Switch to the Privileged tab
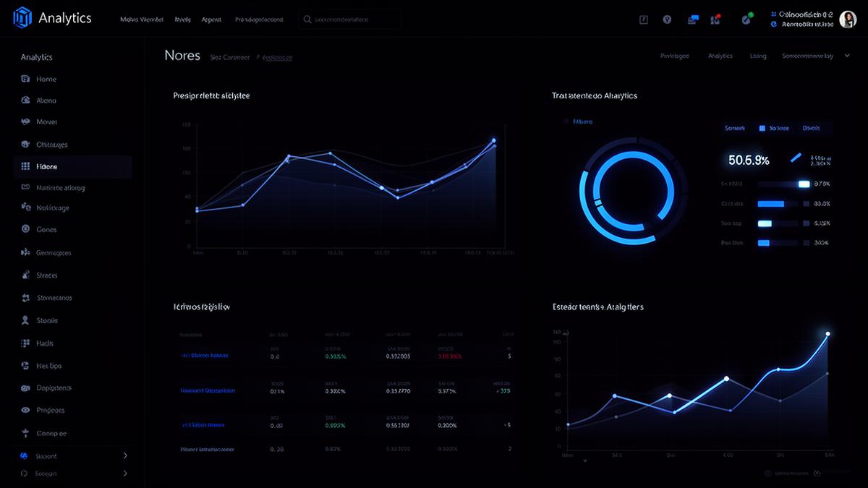 coord(675,55)
